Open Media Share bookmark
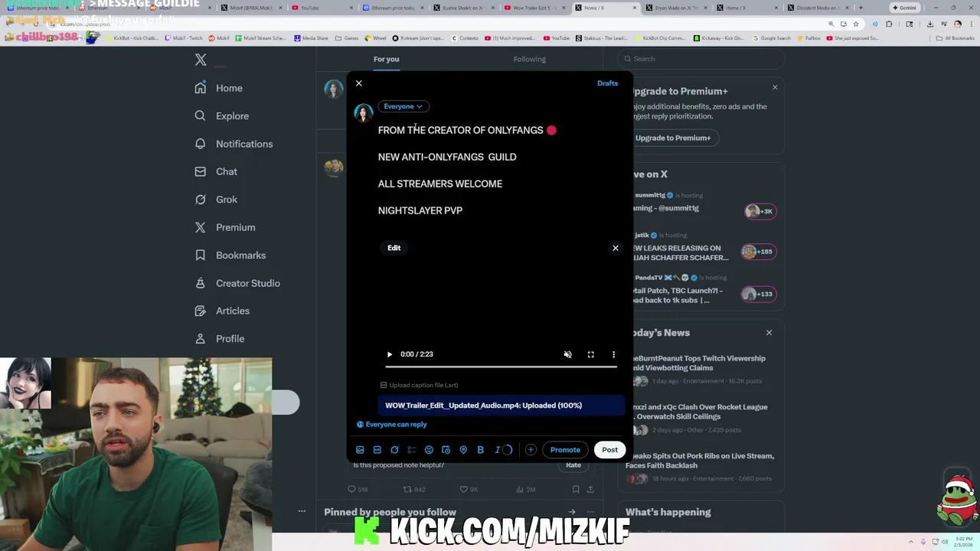The width and height of the screenshot is (980, 551). (x=311, y=37)
